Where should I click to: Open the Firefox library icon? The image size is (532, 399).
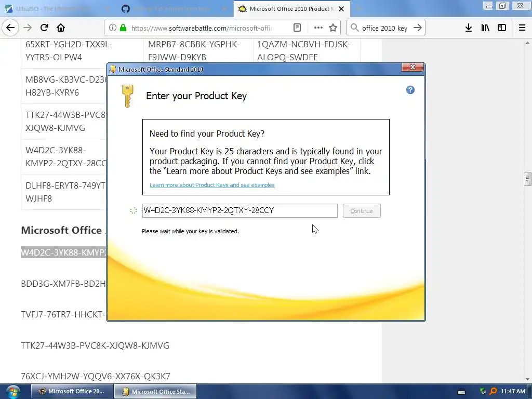(485, 28)
